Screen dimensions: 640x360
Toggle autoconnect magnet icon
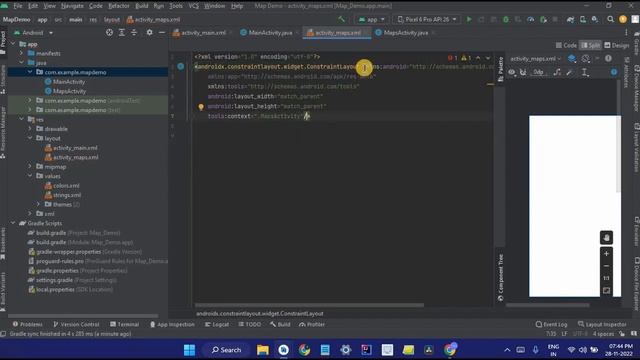pyautogui.click(x=523, y=72)
